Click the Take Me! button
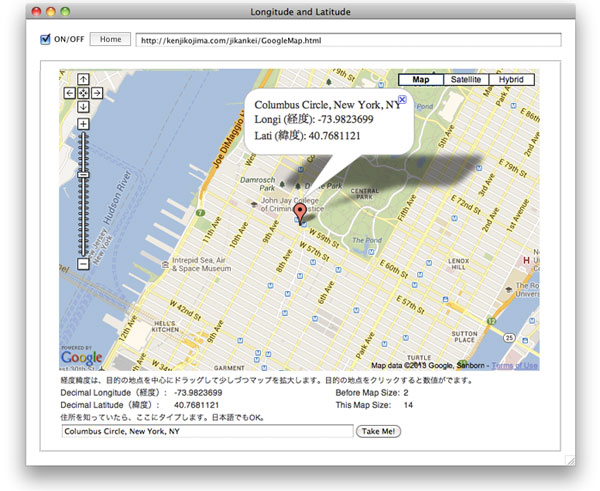This screenshot has height=491, width=600. coord(378,431)
